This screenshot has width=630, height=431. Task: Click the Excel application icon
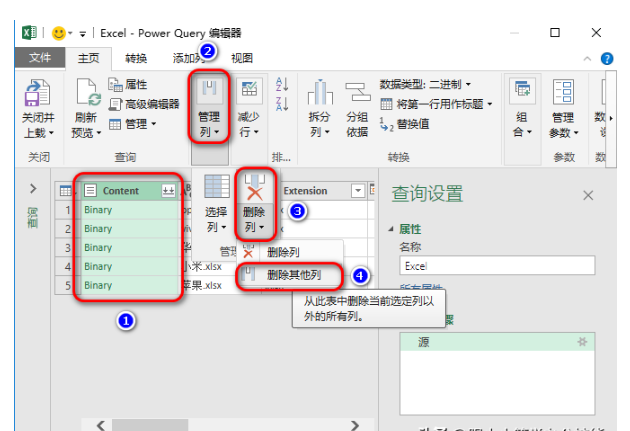click(29, 33)
